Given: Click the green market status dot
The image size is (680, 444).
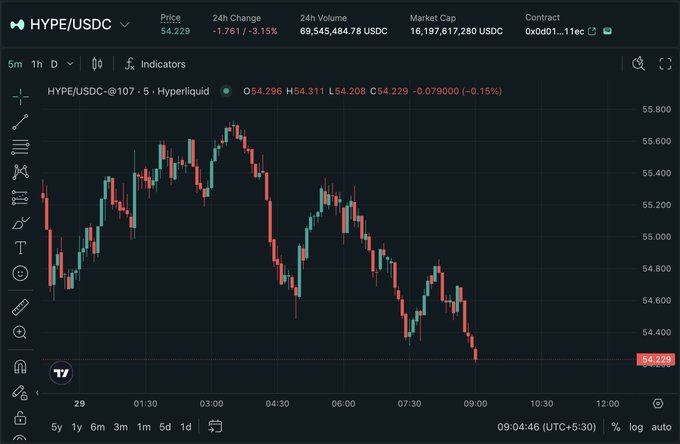Looking at the screenshot, I should 226,91.
